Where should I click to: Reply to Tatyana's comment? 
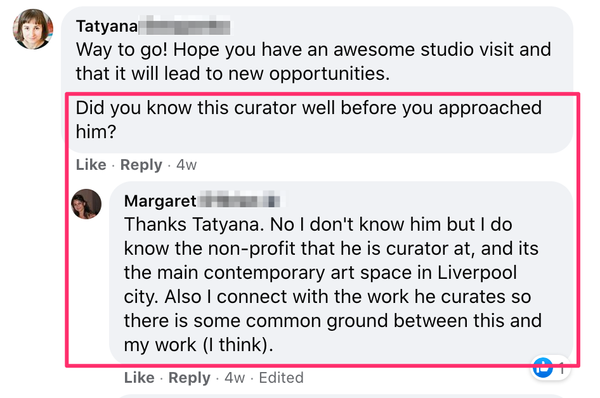coord(141,165)
